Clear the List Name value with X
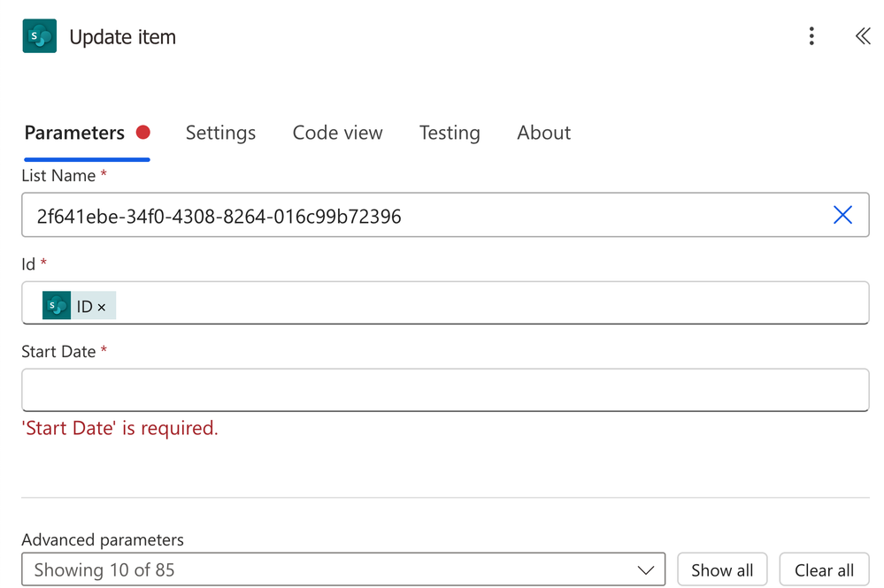 [842, 215]
